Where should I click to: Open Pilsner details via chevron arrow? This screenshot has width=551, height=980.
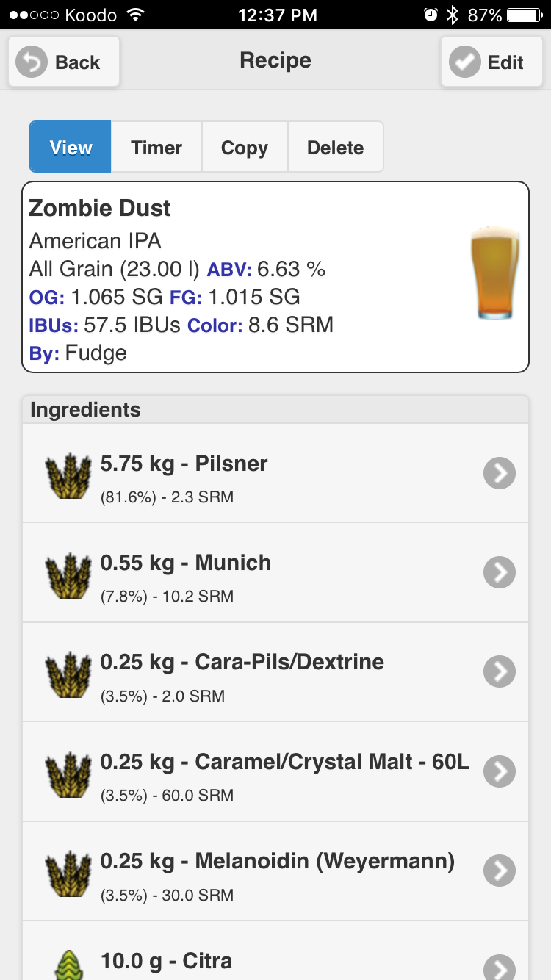click(500, 474)
